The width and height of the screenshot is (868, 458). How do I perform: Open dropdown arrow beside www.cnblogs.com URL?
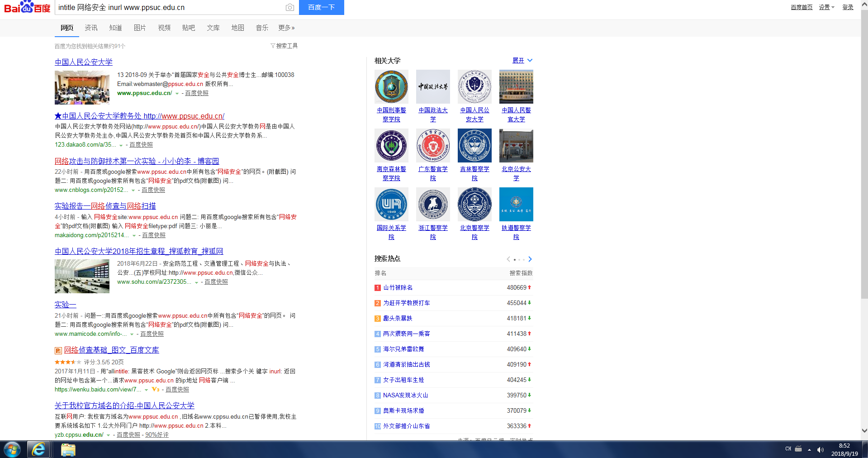(x=133, y=191)
